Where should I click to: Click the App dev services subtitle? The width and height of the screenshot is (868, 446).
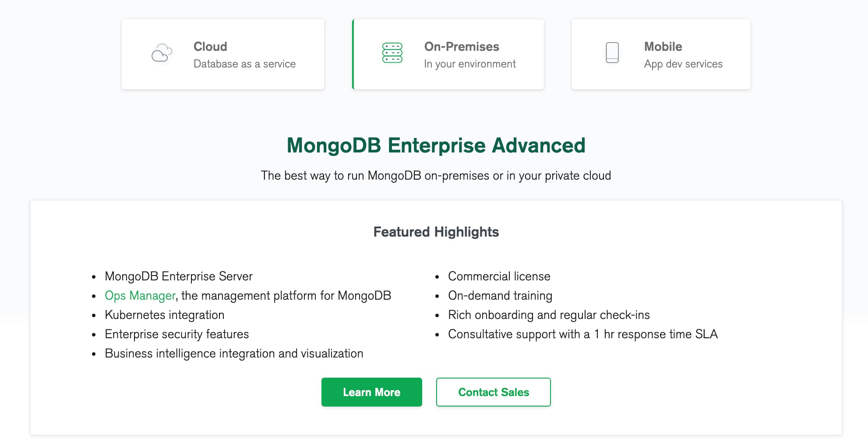pyautogui.click(x=683, y=64)
